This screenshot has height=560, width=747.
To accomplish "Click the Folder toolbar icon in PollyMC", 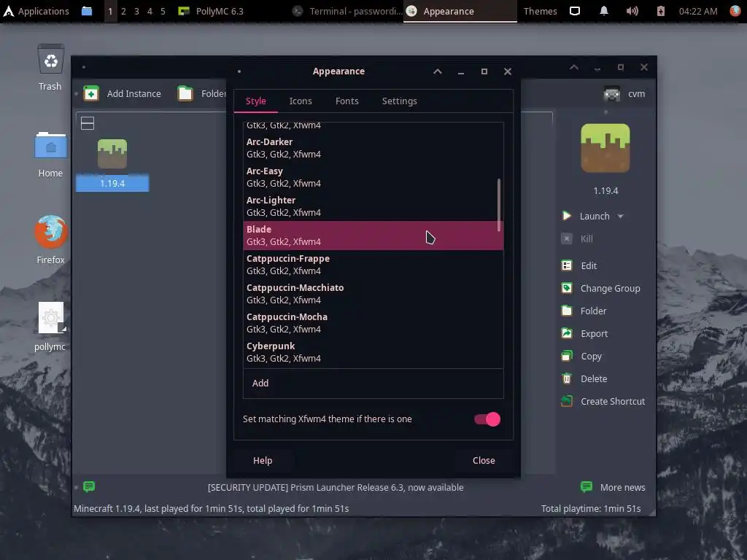I will pos(185,93).
